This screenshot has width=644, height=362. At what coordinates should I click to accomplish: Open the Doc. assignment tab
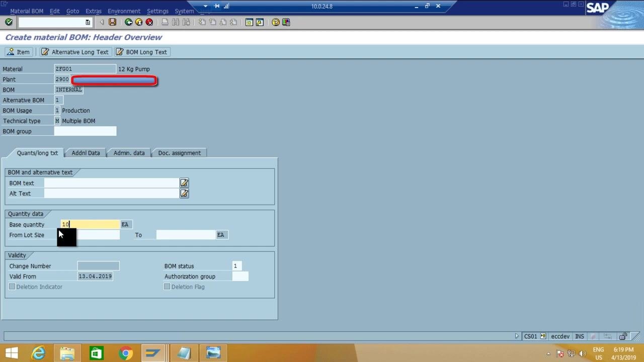coord(179,153)
